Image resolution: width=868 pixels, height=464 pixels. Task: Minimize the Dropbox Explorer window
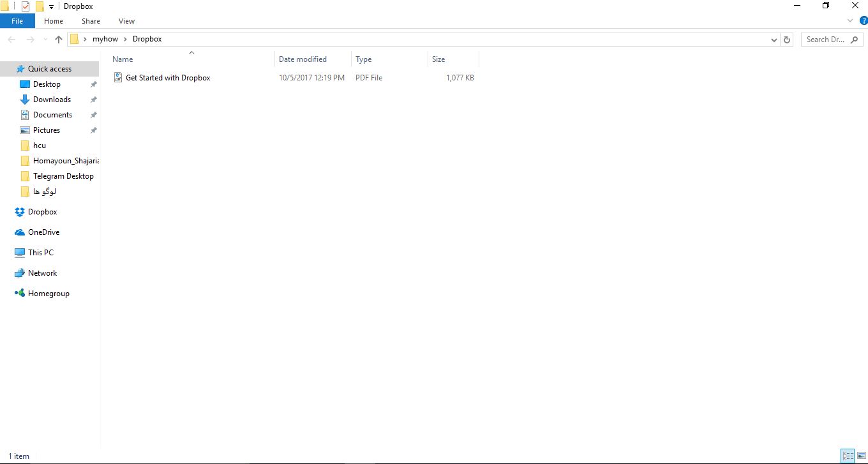pos(797,6)
